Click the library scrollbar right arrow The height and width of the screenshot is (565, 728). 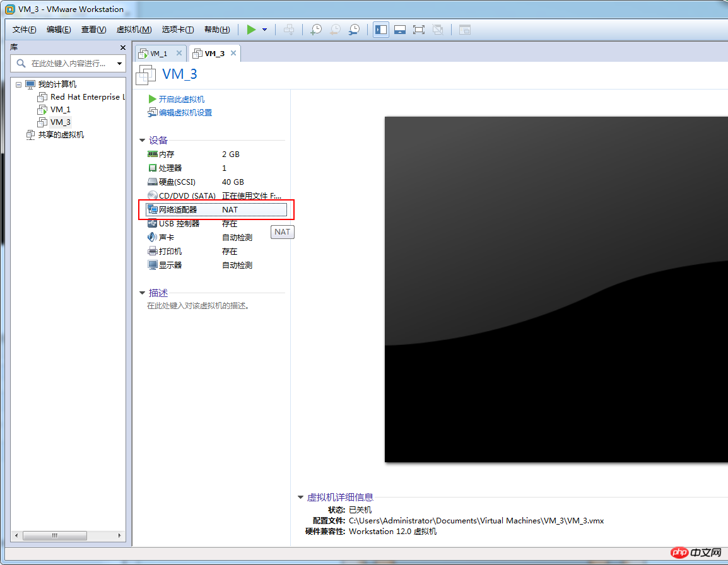pyautogui.click(x=119, y=536)
